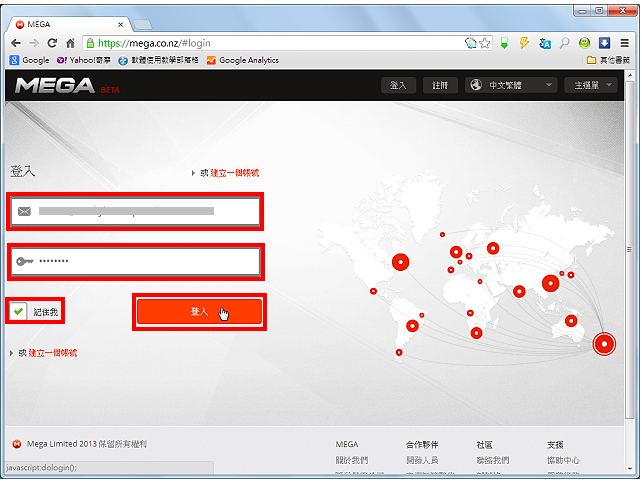The image size is (642, 483).
Task: Open the Yahoo! bookmark
Action: pyautogui.click(x=84, y=60)
